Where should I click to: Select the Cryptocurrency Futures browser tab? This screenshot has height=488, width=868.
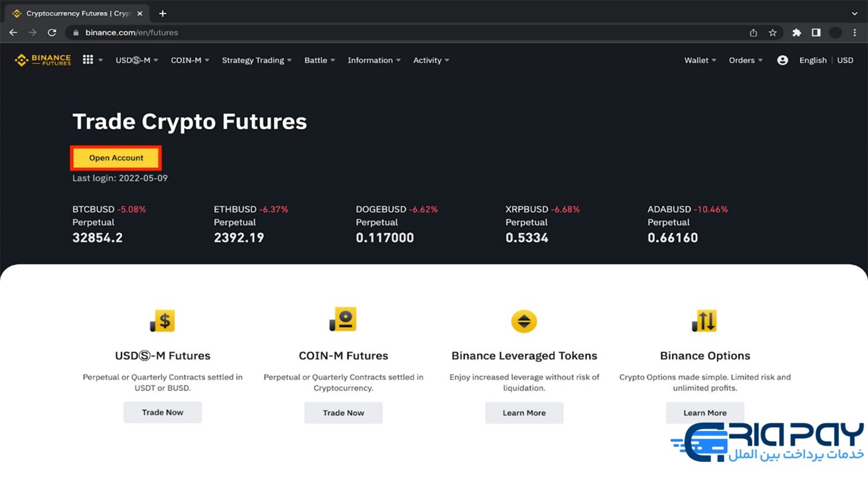tap(76, 13)
